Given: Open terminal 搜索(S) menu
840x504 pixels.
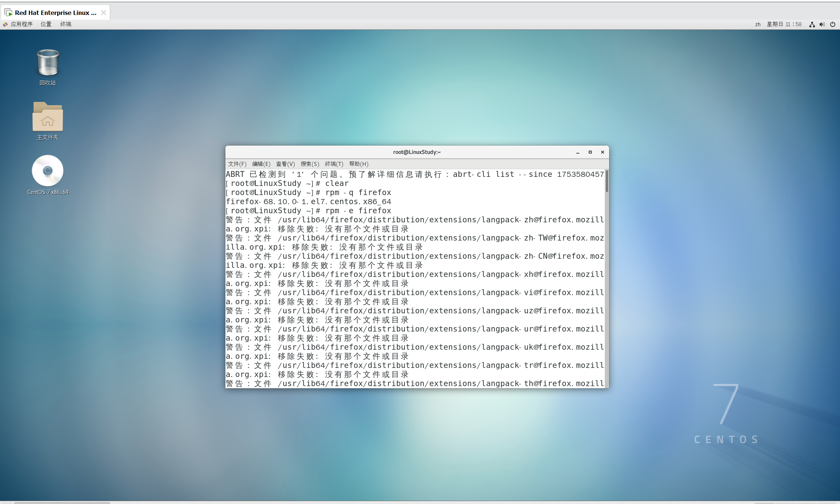Looking at the screenshot, I should pos(309,164).
